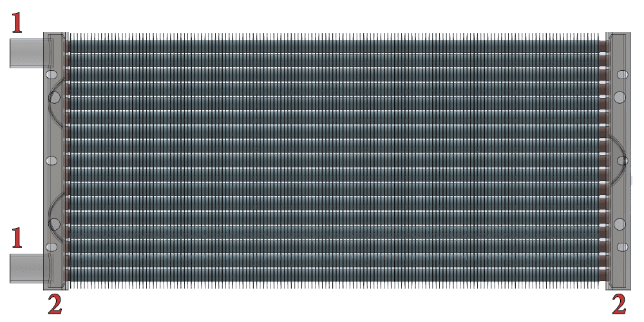The height and width of the screenshot is (322, 644).
Task: Click the center oval slot in left end plate
Action: click(52, 160)
